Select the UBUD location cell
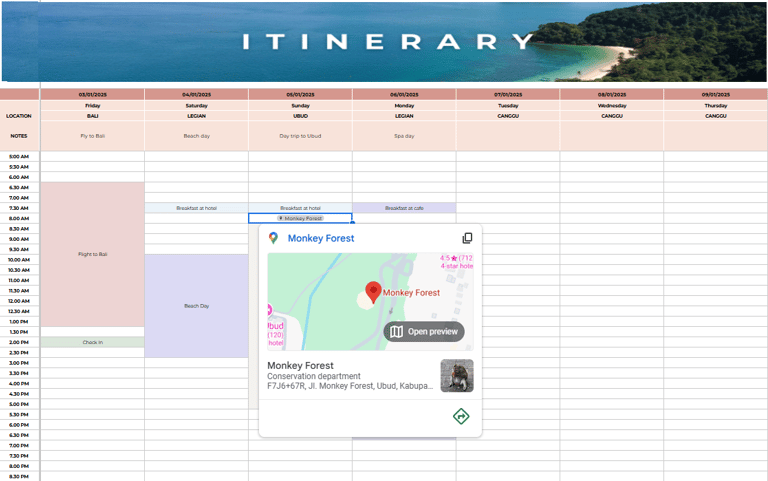This screenshot has height=481, width=768. click(x=300, y=116)
